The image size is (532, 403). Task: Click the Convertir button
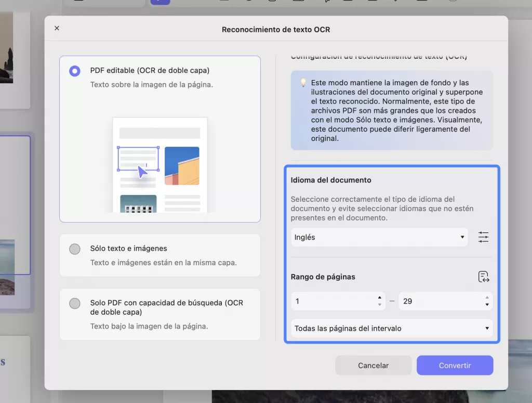tap(455, 366)
